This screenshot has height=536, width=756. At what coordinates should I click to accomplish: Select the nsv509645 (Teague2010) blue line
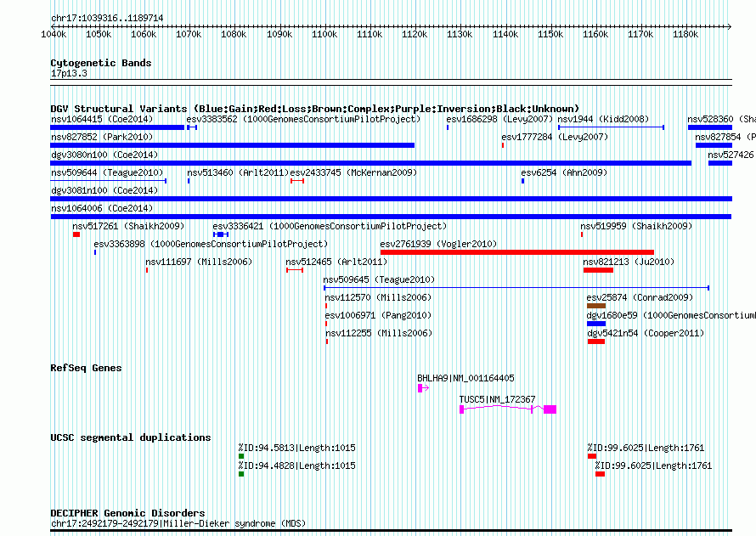pos(516,288)
